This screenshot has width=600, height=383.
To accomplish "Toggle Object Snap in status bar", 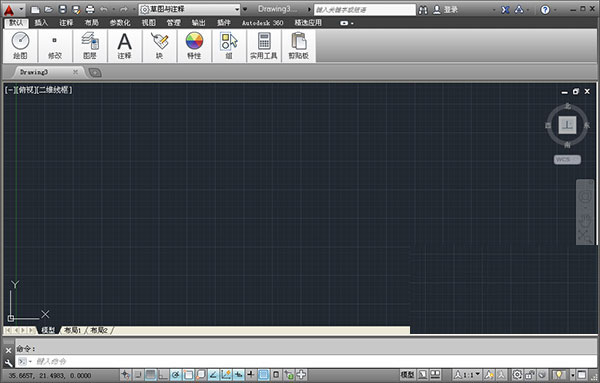I will 188,375.
